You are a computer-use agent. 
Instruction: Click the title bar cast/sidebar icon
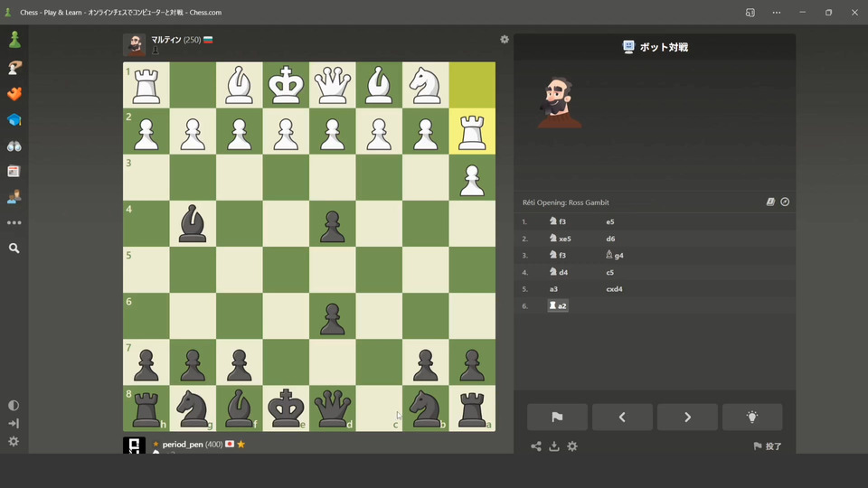pyautogui.click(x=750, y=12)
